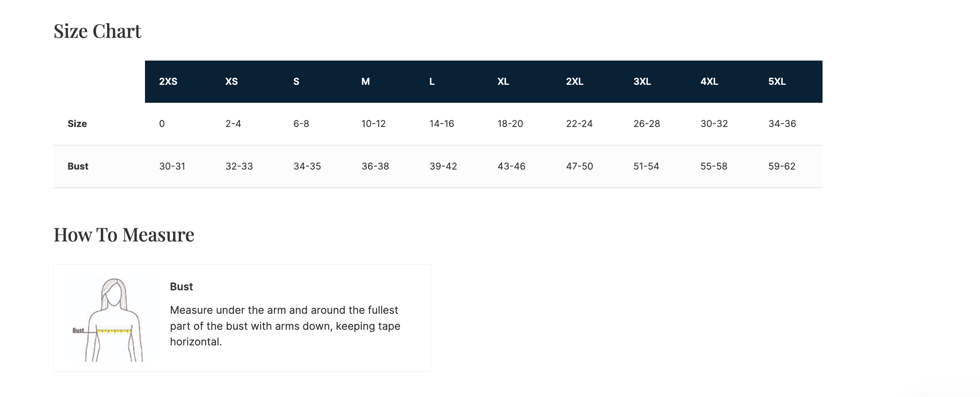Click the 14-16 size cell
The height and width of the screenshot is (397, 980).
pyautogui.click(x=442, y=124)
